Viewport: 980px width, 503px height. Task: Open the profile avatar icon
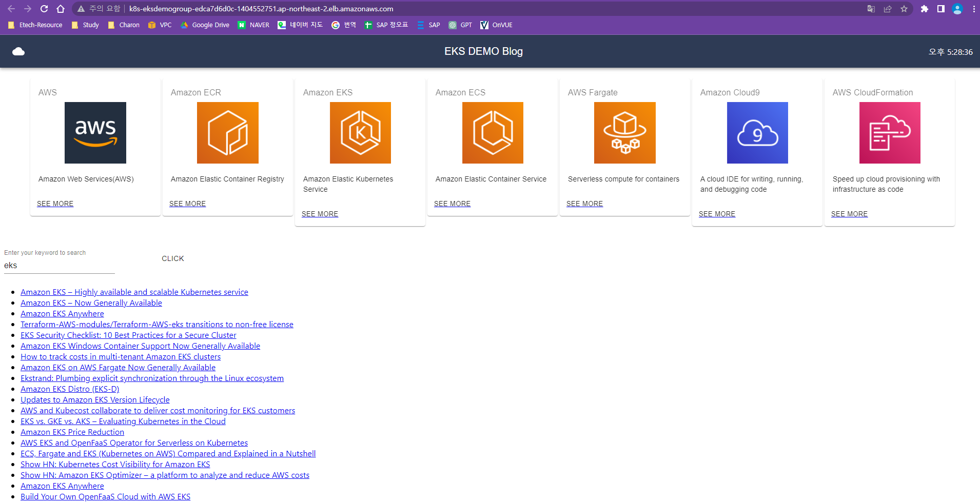tap(957, 9)
